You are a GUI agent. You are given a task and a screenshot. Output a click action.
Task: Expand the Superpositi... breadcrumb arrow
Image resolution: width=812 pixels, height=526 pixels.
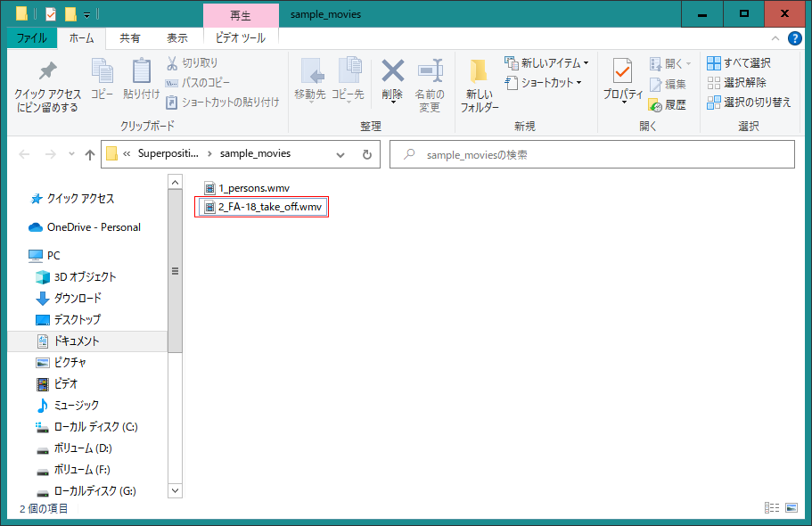point(209,154)
